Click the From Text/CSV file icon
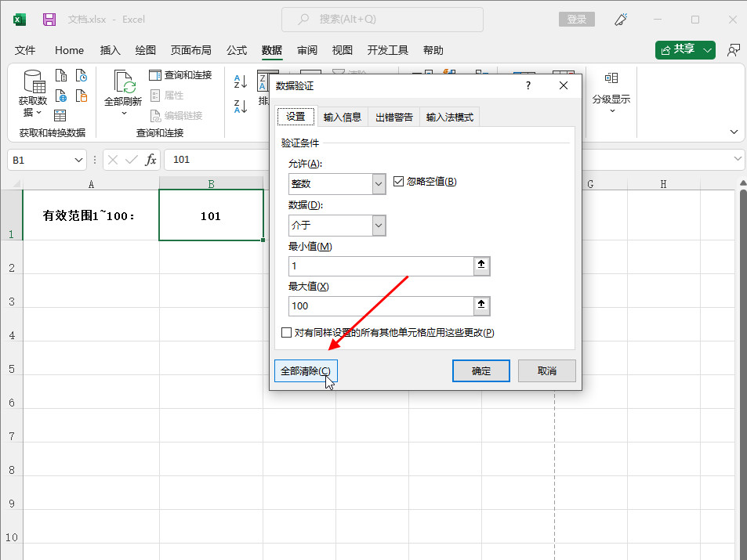The image size is (747, 560). [x=61, y=75]
